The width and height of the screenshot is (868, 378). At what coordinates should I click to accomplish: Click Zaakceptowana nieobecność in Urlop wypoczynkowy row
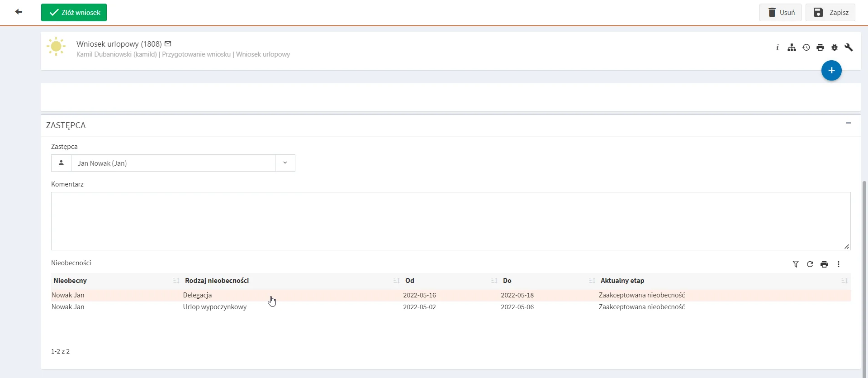(642, 307)
